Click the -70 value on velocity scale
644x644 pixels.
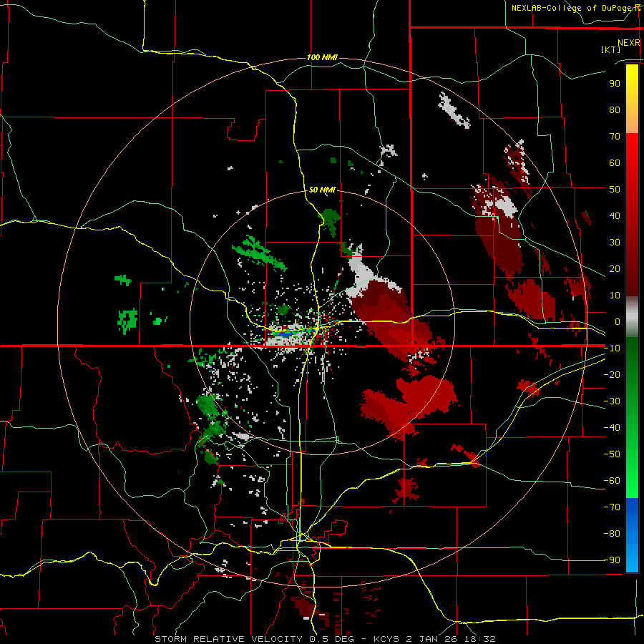[x=612, y=507]
